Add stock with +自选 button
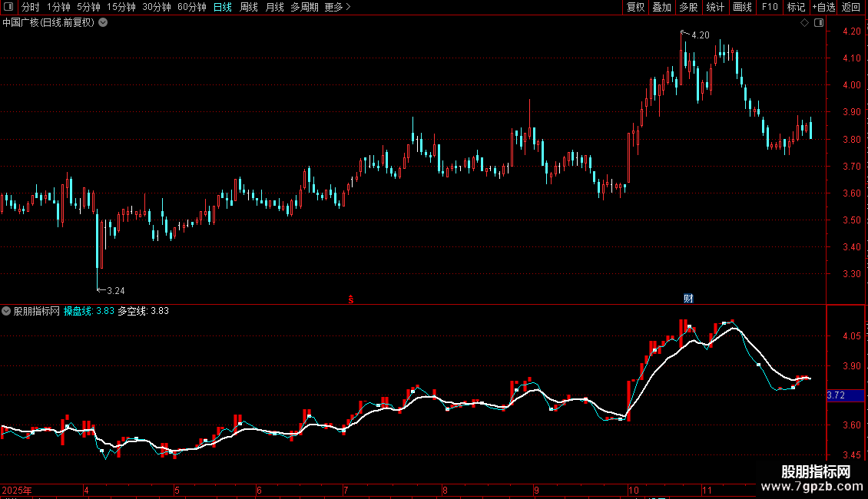 [823, 7]
